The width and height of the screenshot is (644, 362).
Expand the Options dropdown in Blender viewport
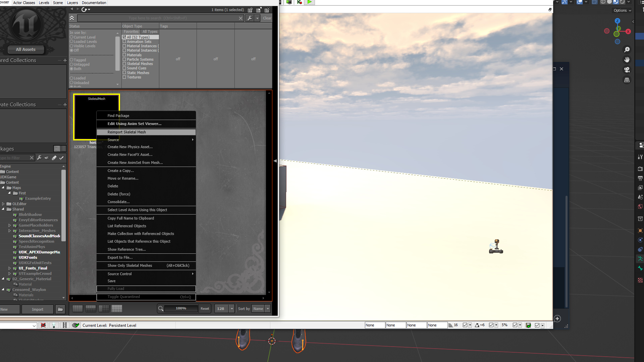click(622, 10)
